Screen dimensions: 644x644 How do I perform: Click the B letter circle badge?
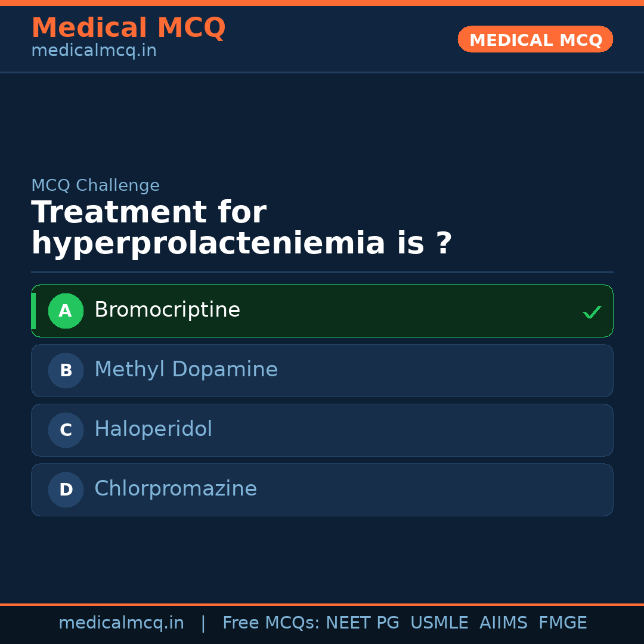66,370
